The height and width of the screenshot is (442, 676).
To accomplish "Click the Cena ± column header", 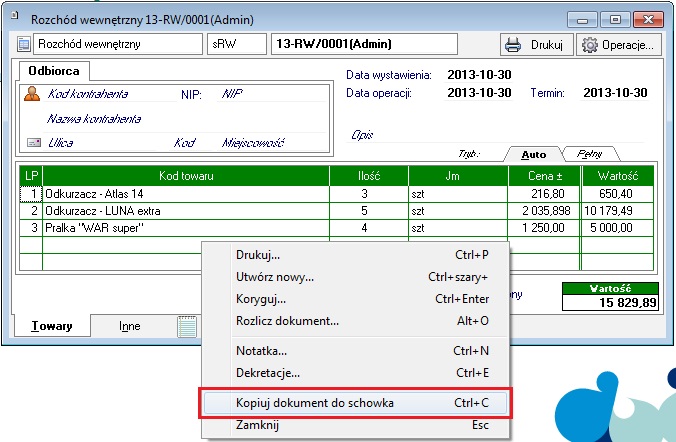I will (545, 176).
